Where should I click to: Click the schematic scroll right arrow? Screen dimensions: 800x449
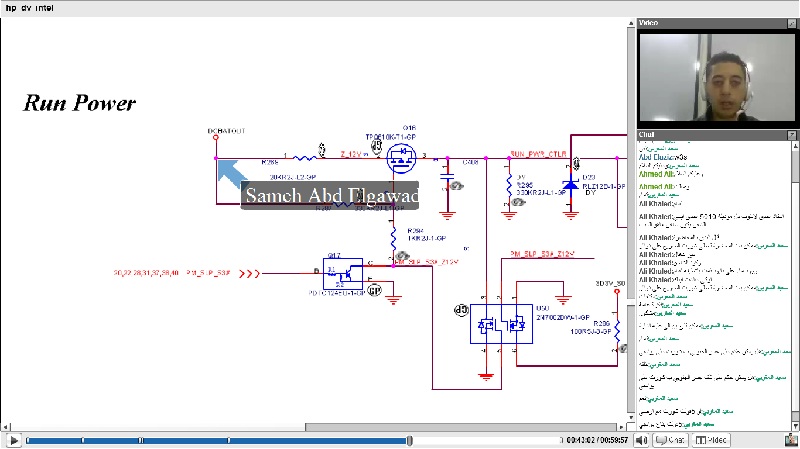pyautogui.click(x=621, y=427)
